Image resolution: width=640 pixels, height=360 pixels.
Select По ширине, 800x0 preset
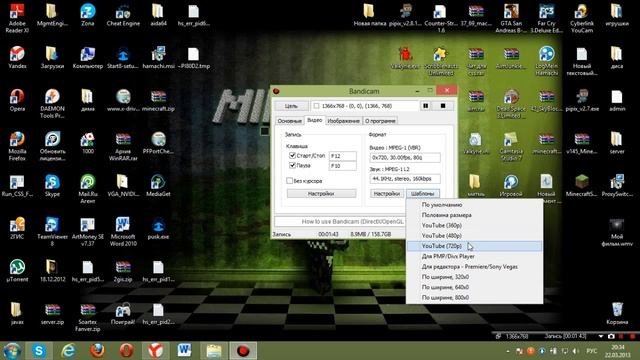(474, 298)
